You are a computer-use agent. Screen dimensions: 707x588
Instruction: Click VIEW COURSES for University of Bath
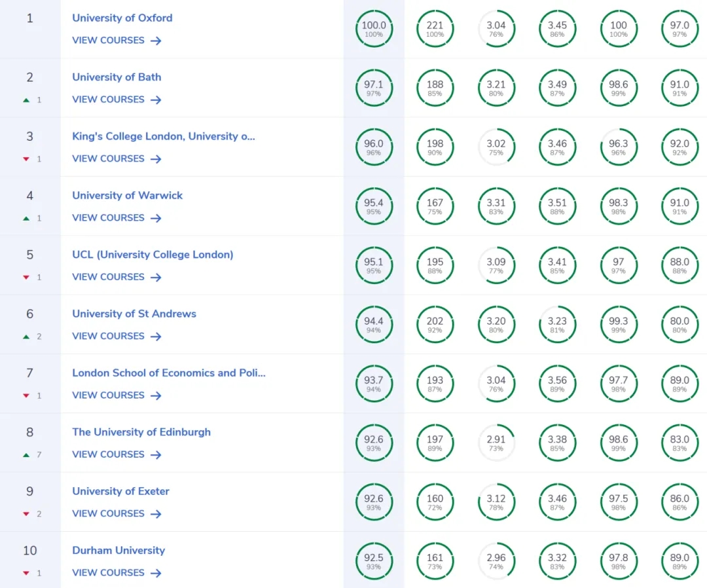coord(109,100)
